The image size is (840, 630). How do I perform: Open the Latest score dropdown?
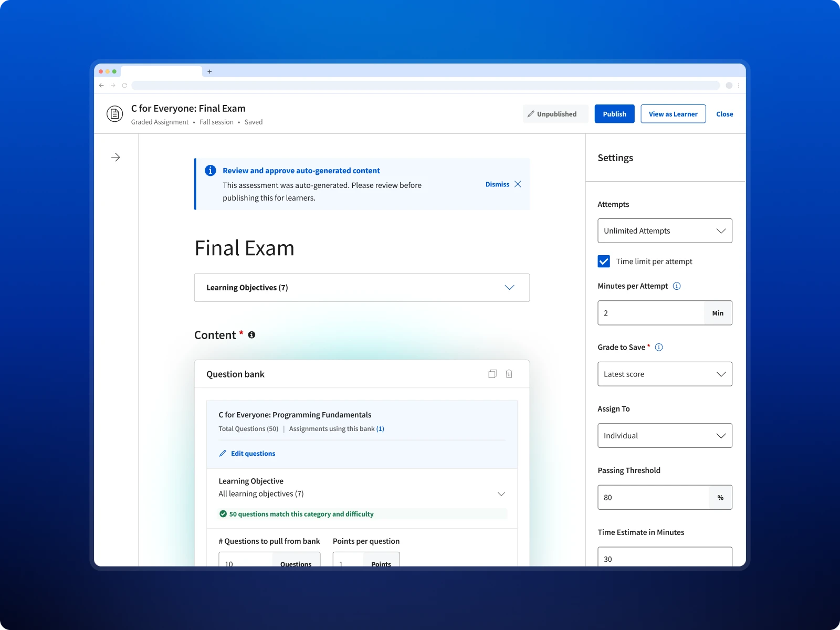(665, 374)
